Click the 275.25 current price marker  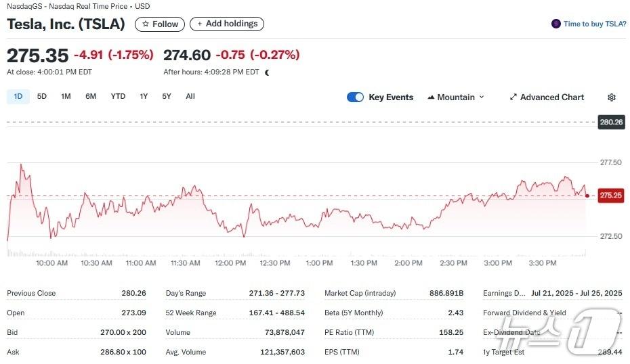coord(612,195)
